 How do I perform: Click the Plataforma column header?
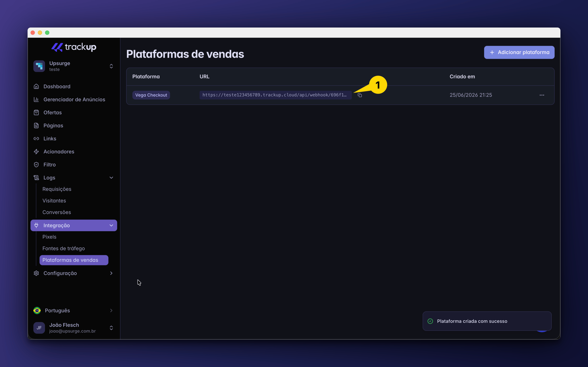click(x=146, y=76)
